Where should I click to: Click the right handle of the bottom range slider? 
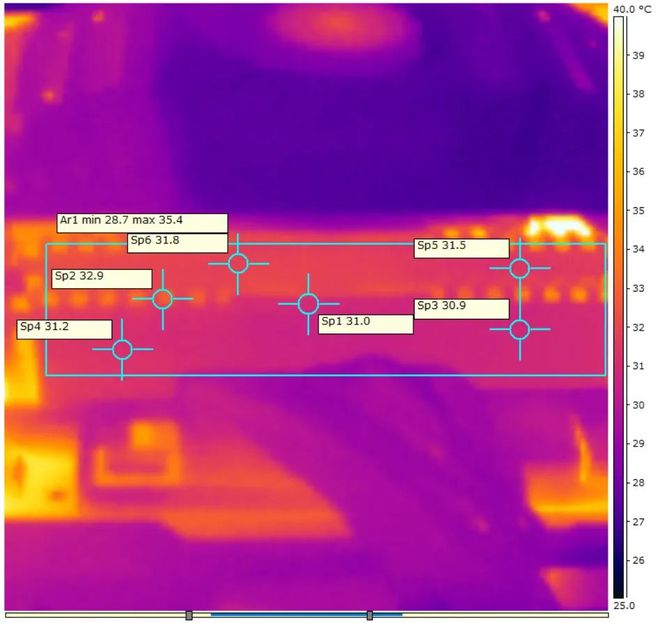point(370,615)
